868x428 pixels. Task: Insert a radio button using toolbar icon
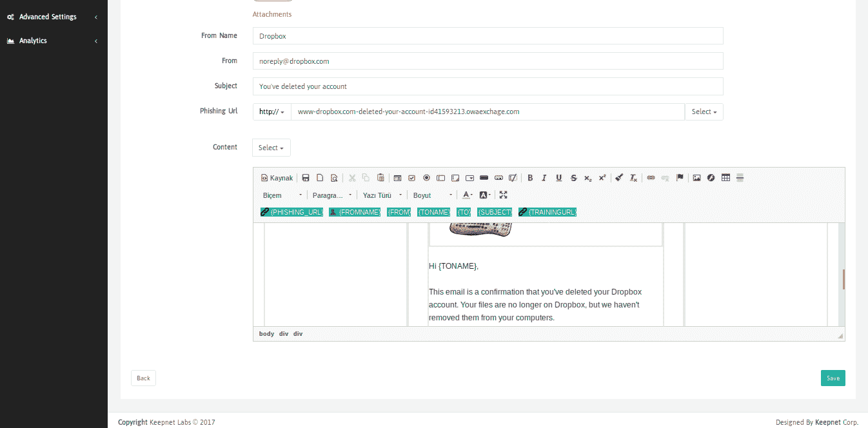click(426, 178)
